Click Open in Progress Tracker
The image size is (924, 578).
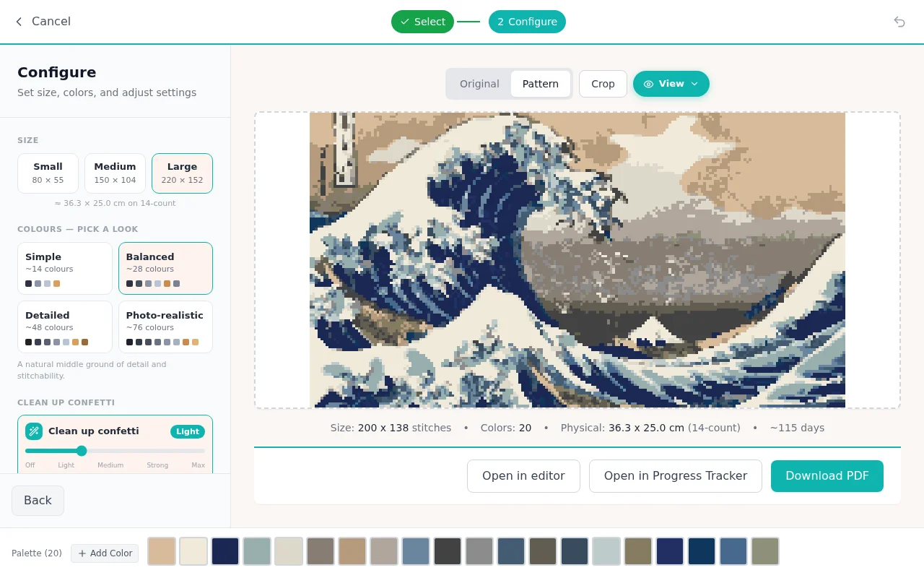pyautogui.click(x=676, y=476)
